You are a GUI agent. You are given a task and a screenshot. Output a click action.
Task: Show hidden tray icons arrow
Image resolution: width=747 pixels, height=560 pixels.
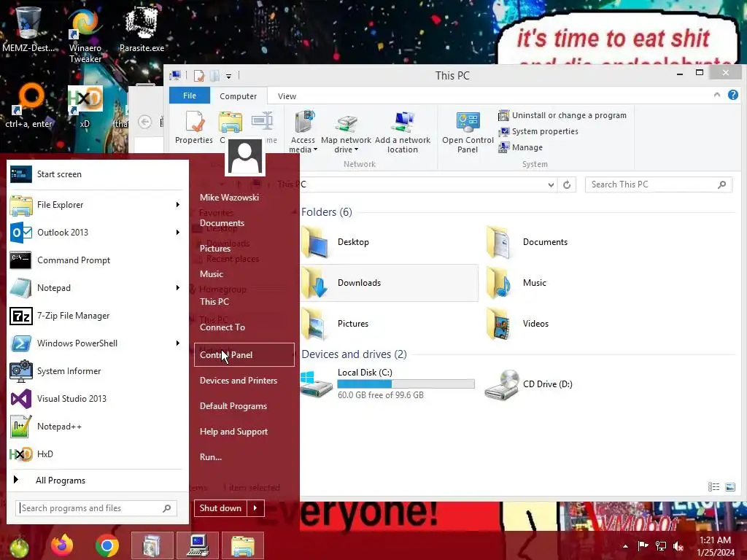click(x=625, y=545)
